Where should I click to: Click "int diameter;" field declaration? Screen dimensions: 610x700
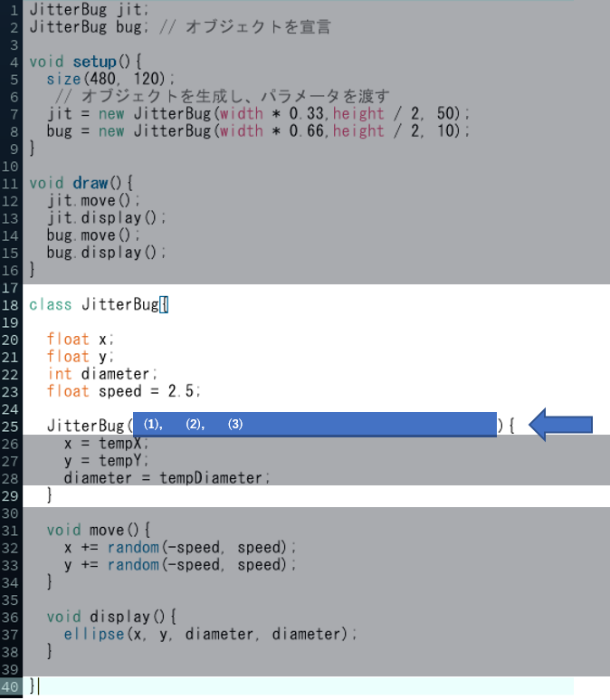[x=102, y=374]
